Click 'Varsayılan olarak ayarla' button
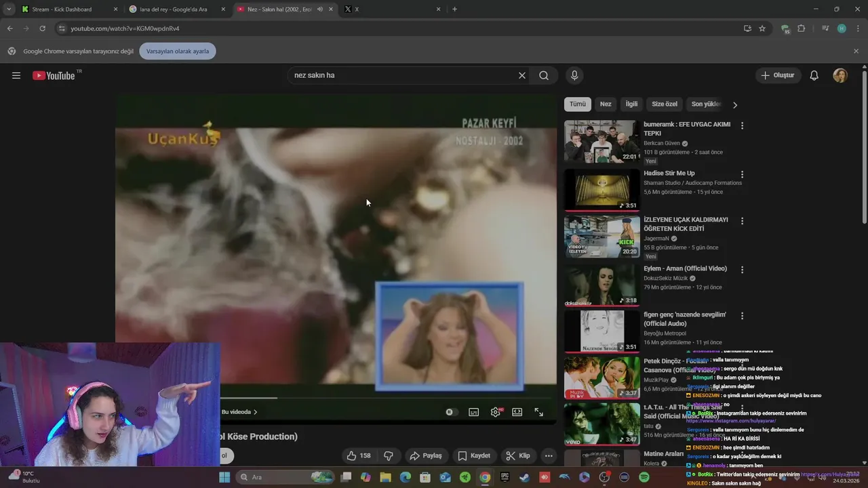868x488 pixels. coord(178,51)
